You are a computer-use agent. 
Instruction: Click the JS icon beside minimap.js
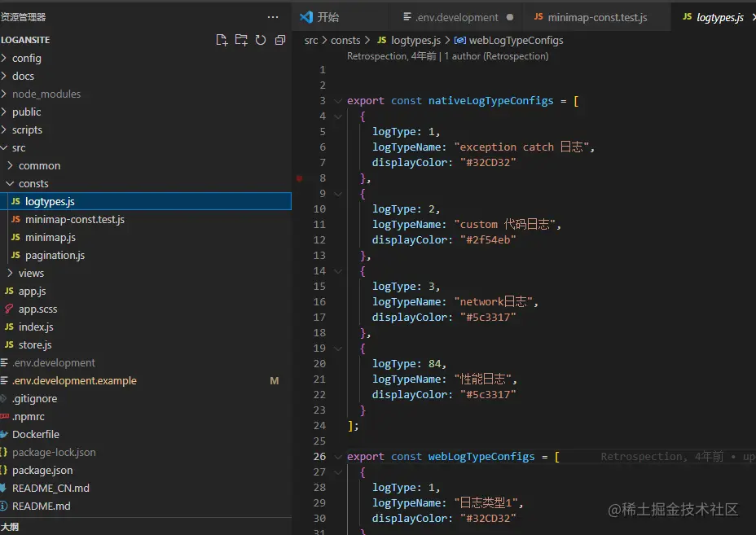(x=15, y=237)
